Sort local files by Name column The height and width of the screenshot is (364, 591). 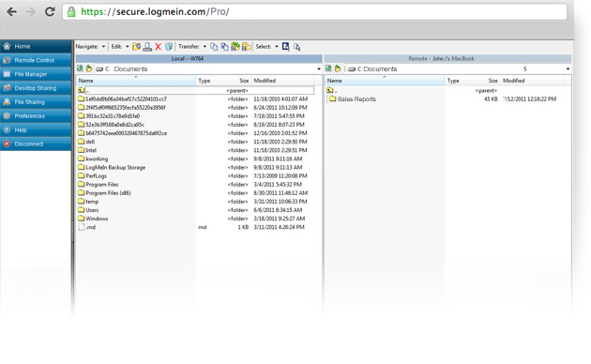(x=136, y=81)
